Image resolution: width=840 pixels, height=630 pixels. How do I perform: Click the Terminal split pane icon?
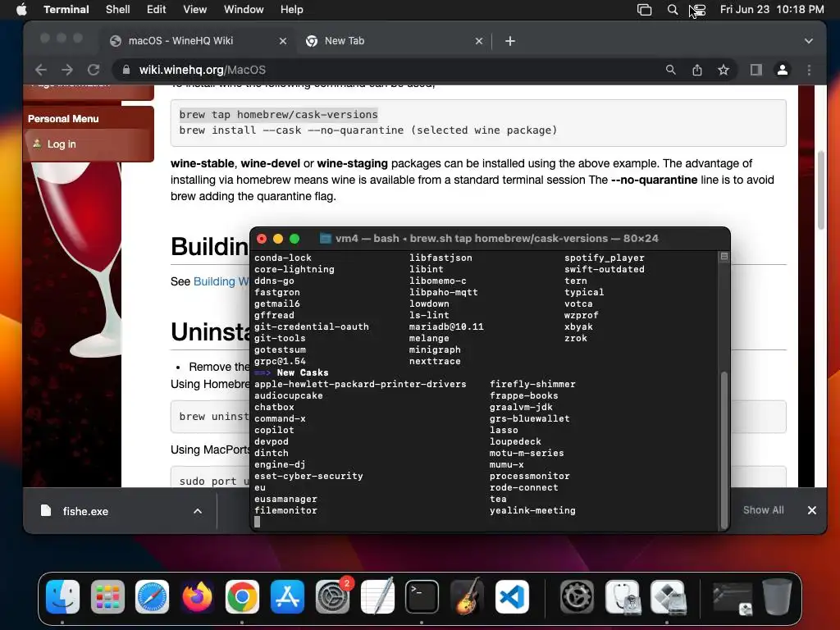(x=724, y=257)
